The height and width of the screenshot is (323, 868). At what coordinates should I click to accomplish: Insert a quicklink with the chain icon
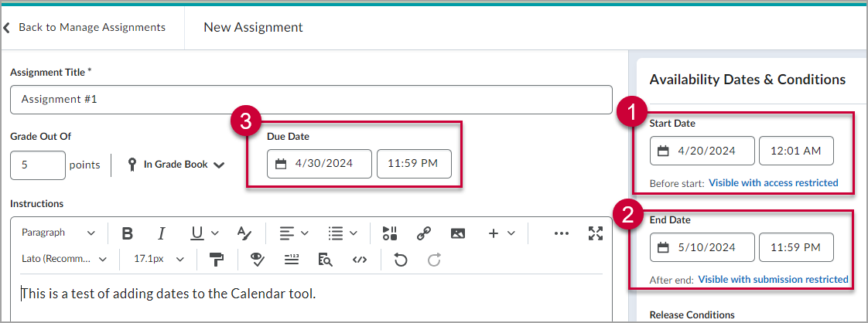coord(423,233)
